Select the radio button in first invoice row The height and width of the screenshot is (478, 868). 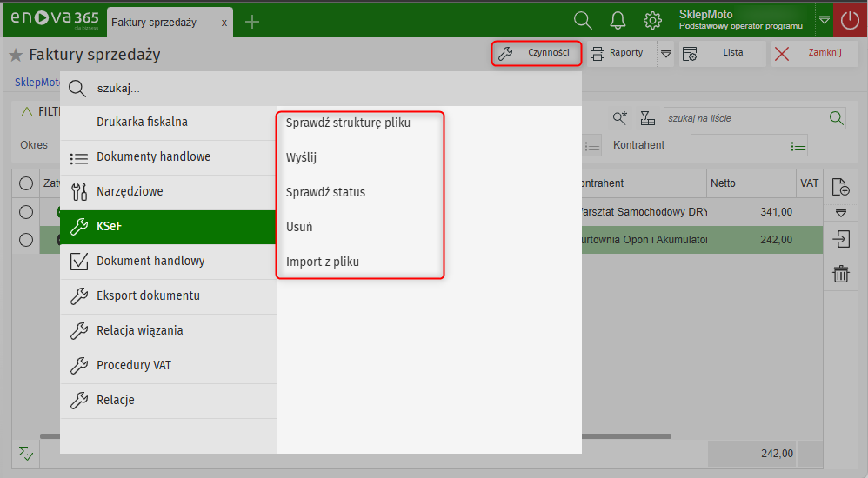click(x=26, y=211)
